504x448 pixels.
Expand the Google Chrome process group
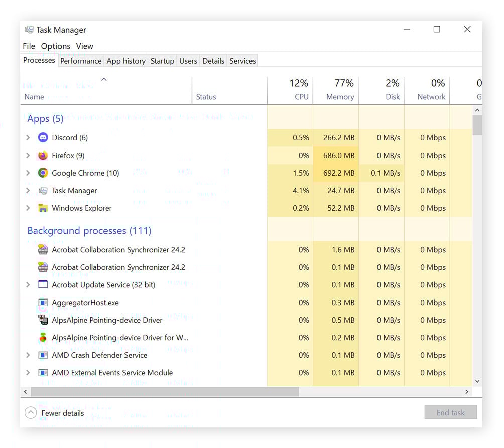(x=28, y=173)
